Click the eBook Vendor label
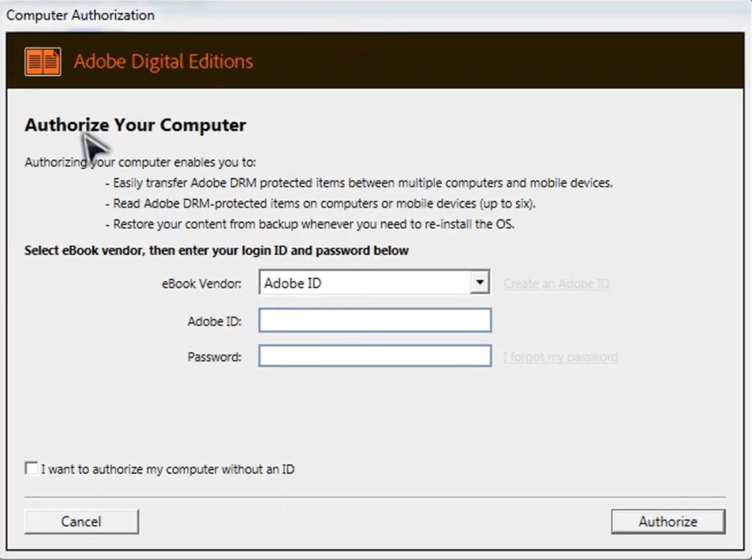 click(202, 283)
